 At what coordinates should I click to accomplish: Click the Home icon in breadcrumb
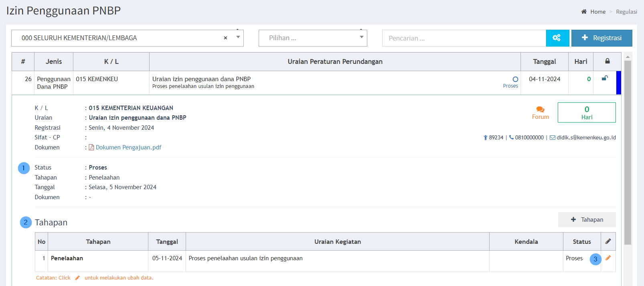pyautogui.click(x=584, y=12)
